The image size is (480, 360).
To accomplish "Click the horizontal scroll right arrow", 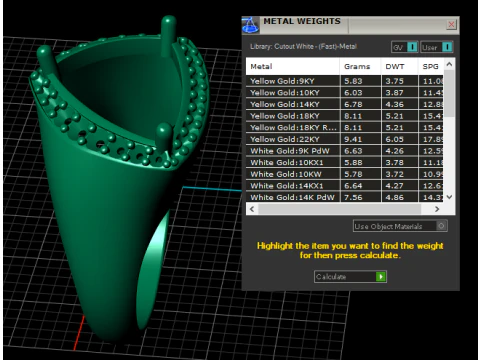I will coord(437,209).
